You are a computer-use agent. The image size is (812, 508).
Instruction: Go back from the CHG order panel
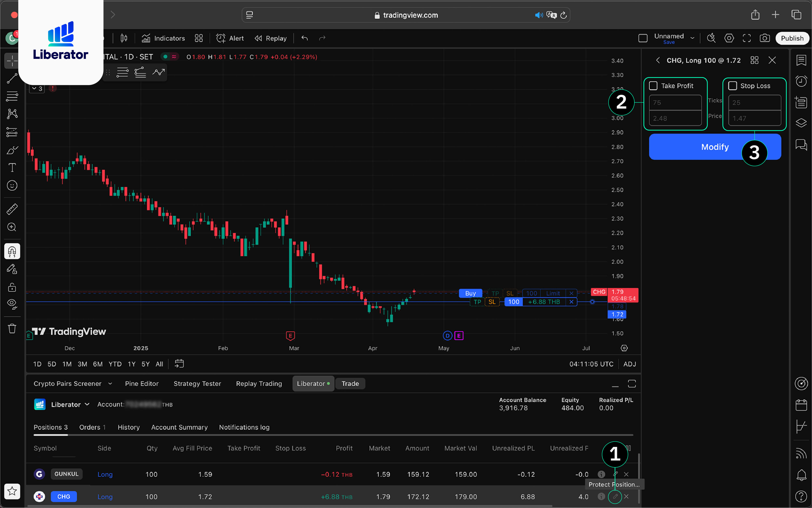[x=658, y=60]
